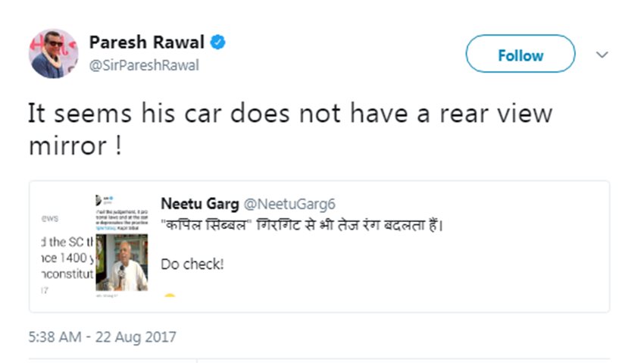Click the "Do check!" text
This screenshot has height=363, width=644.
coord(192,264)
